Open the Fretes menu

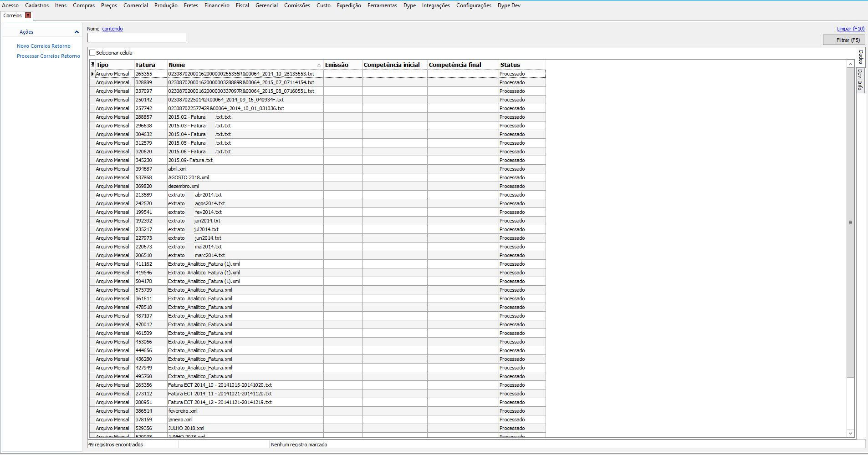(x=191, y=5)
